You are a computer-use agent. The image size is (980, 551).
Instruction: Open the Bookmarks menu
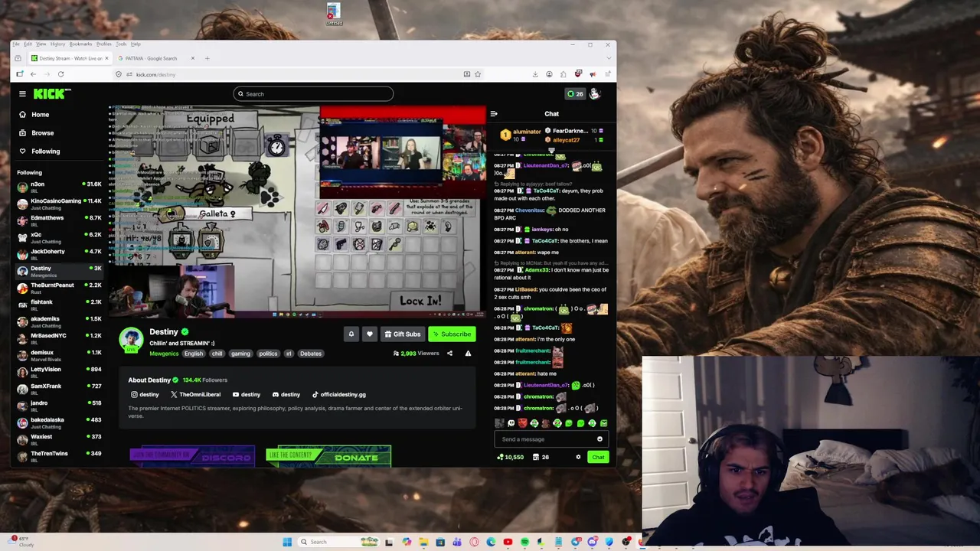click(80, 44)
